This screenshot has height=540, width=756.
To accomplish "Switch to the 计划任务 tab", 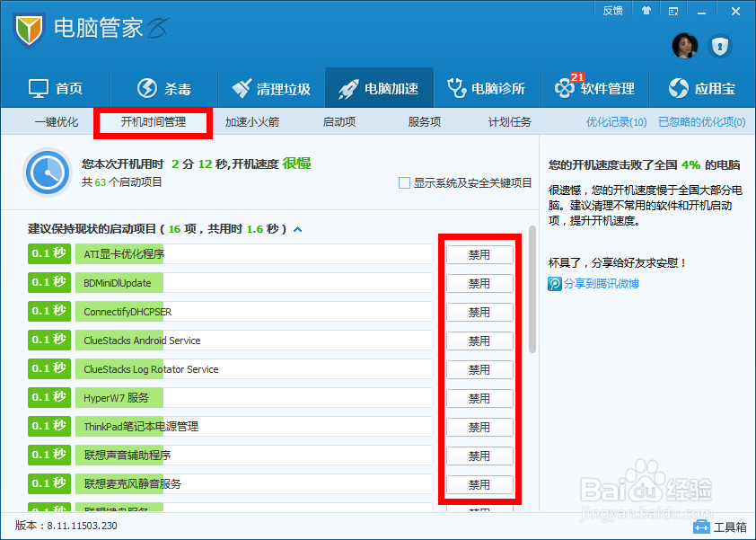I will [x=510, y=122].
